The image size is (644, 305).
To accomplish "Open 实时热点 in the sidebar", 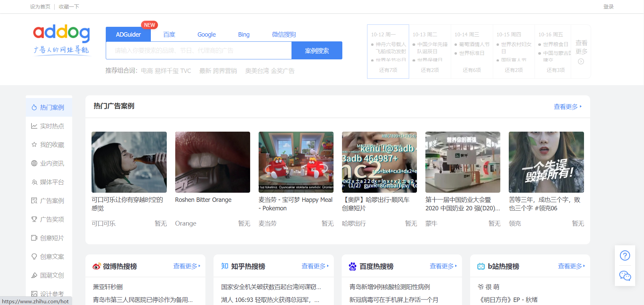I will pos(52,126).
